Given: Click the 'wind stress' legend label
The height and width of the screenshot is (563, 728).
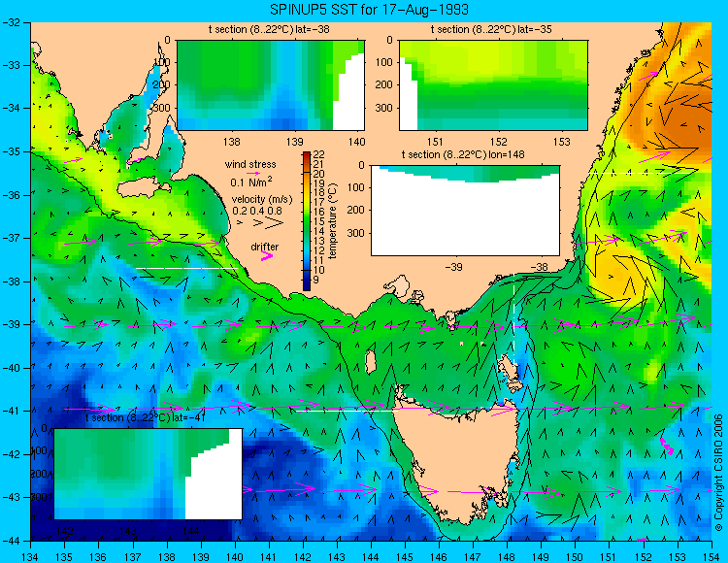Looking at the screenshot, I should point(250,164).
